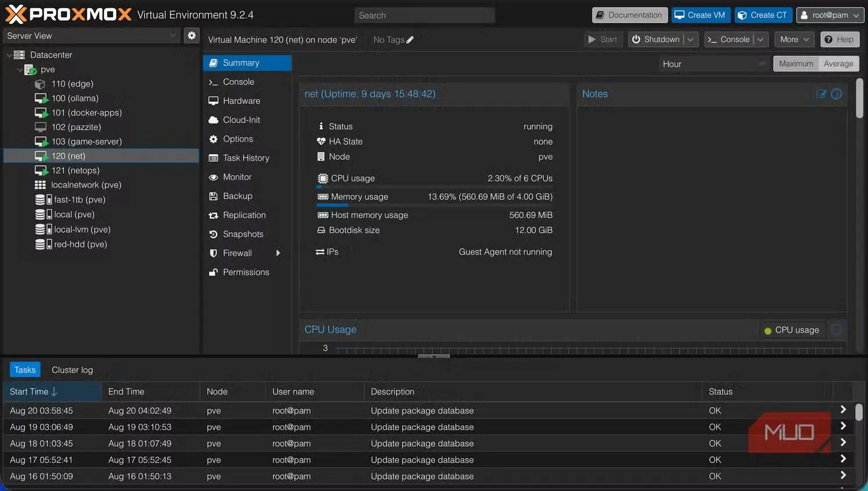
Task: Toggle CPU usage legend dot
Action: coord(767,330)
